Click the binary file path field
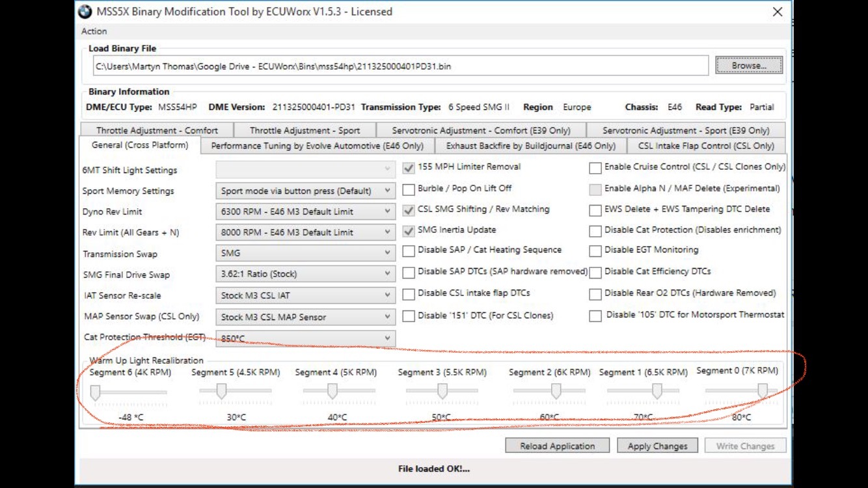868x488 pixels. pyautogui.click(x=400, y=66)
